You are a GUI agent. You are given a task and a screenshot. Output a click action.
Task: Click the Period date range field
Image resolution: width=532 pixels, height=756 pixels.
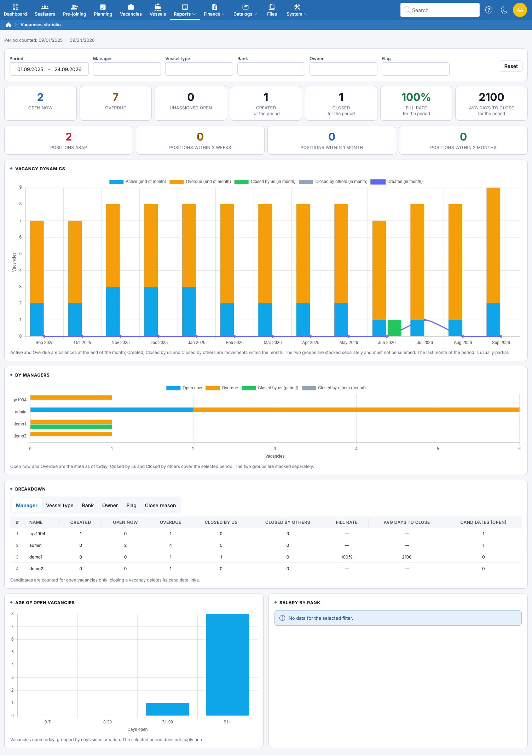(49, 69)
